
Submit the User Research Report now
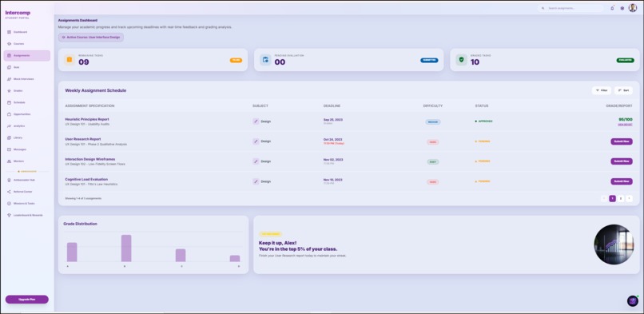622,141
